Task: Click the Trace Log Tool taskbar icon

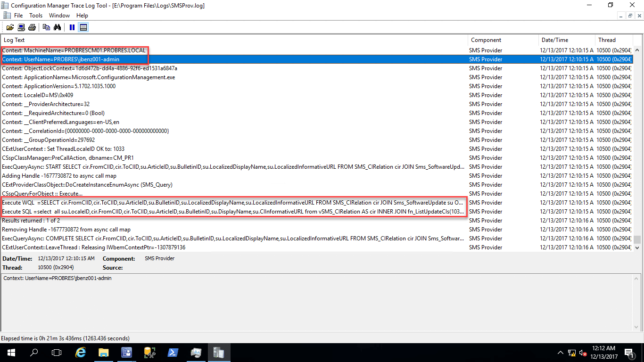Action: (x=218, y=353)
